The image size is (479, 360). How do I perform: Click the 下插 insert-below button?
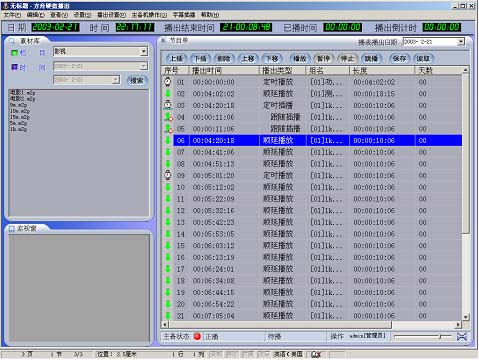[200, 59]
